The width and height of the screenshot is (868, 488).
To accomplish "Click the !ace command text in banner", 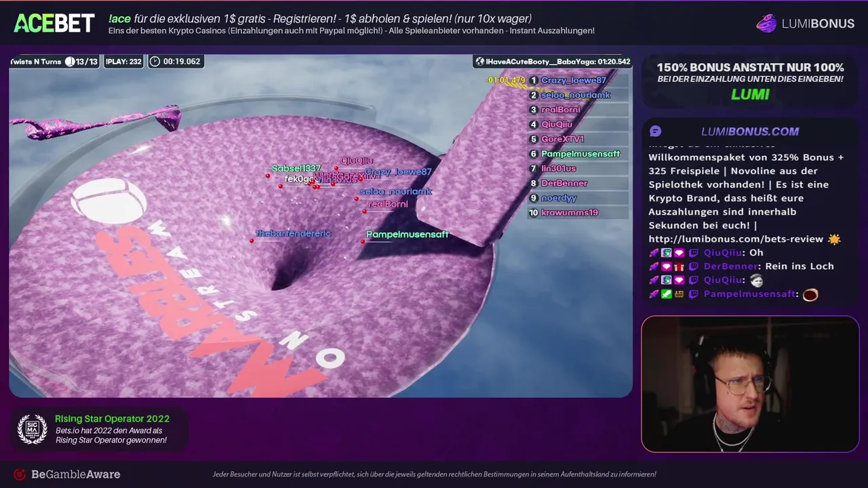I will click(x=119, y=19).
